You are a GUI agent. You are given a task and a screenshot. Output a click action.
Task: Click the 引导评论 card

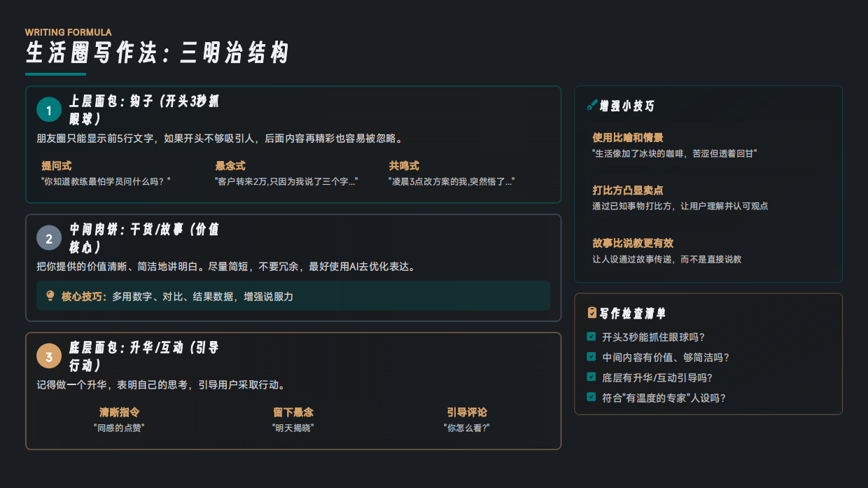click(x=467, y=419)
